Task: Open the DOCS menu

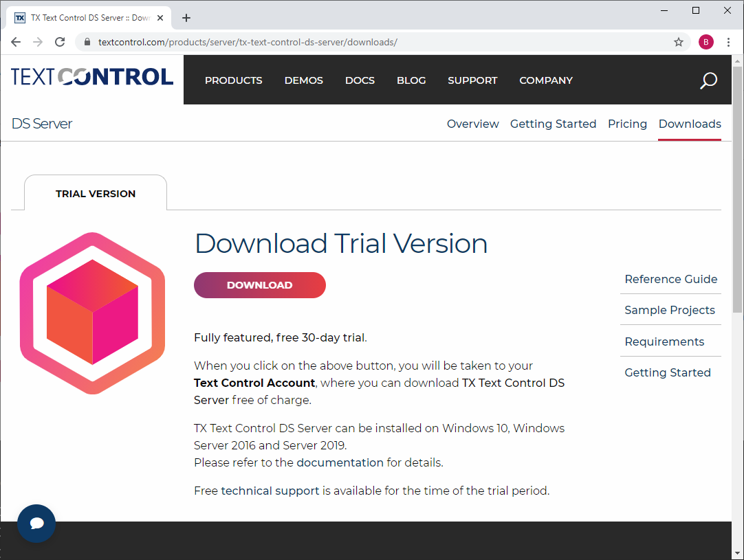Action: (x=360, y=80)
